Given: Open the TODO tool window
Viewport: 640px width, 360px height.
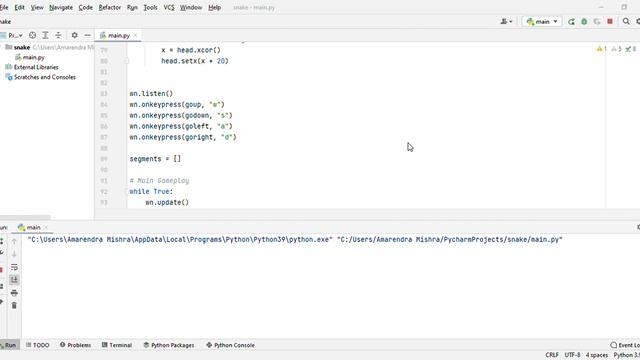Looking at the screenshot, I should click(38, 345).
